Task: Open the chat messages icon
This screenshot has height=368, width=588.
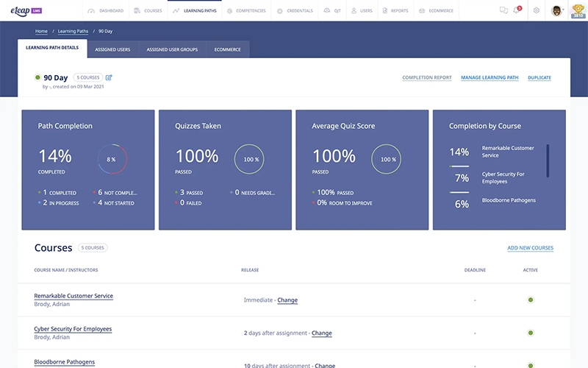Action: click(503, 11)
